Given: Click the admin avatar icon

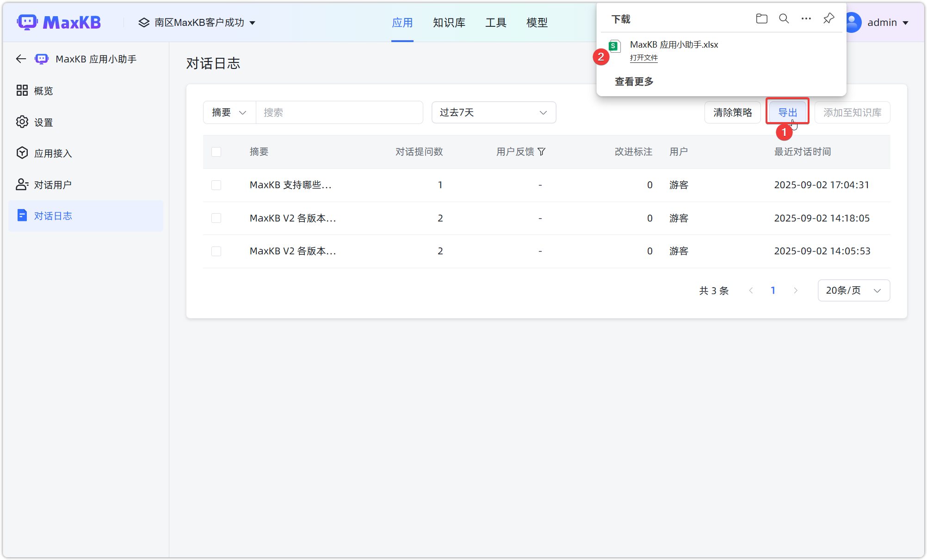Looking at the screenshot, I should [x=853, y=22].
